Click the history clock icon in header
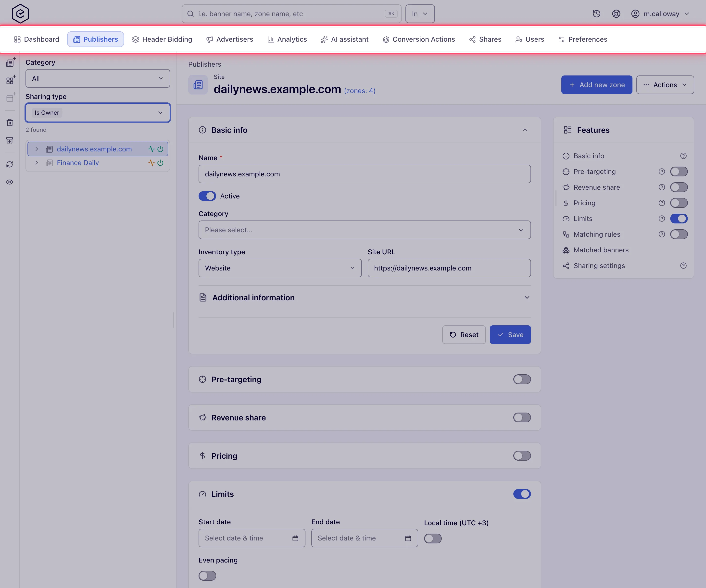 tap(596, 14)
